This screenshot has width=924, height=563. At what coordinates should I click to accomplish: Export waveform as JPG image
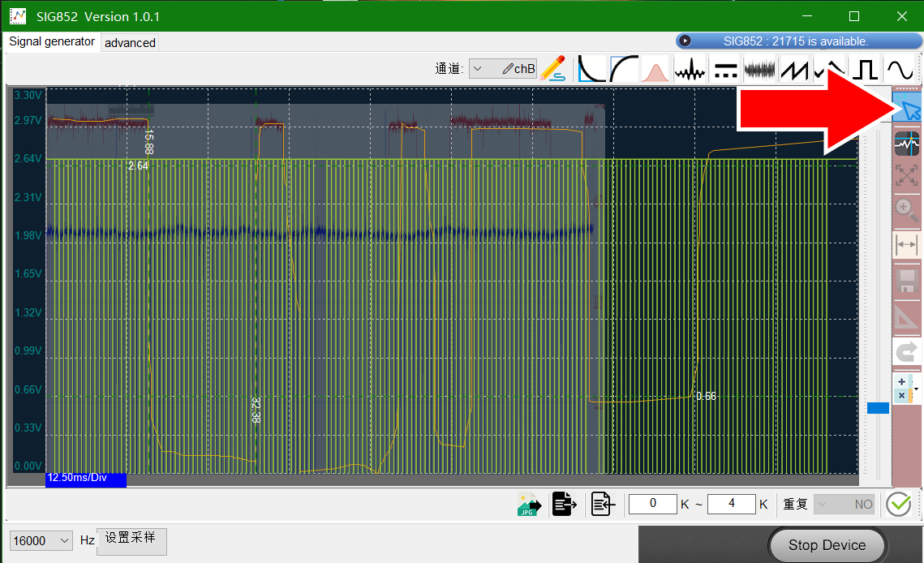coord(529,505)
